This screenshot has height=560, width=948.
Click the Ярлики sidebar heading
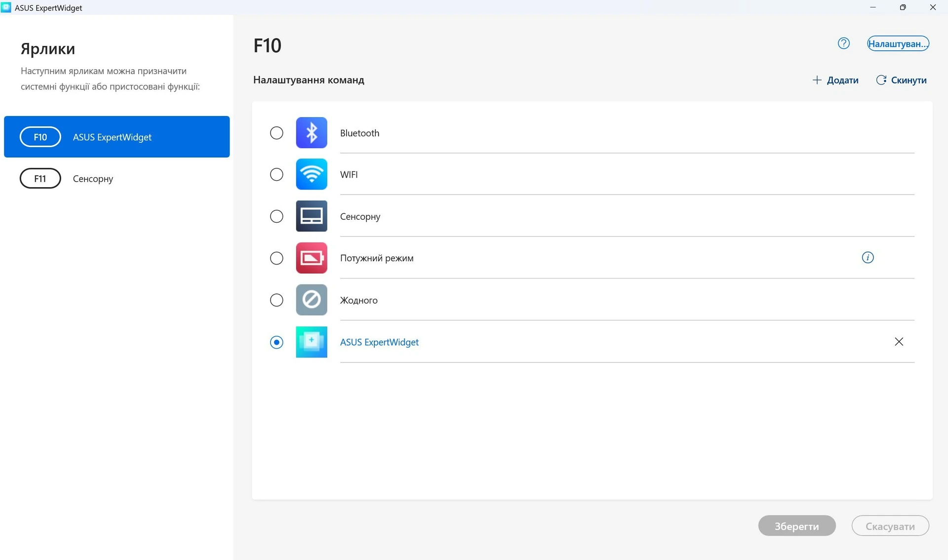[x=48, y=48]
